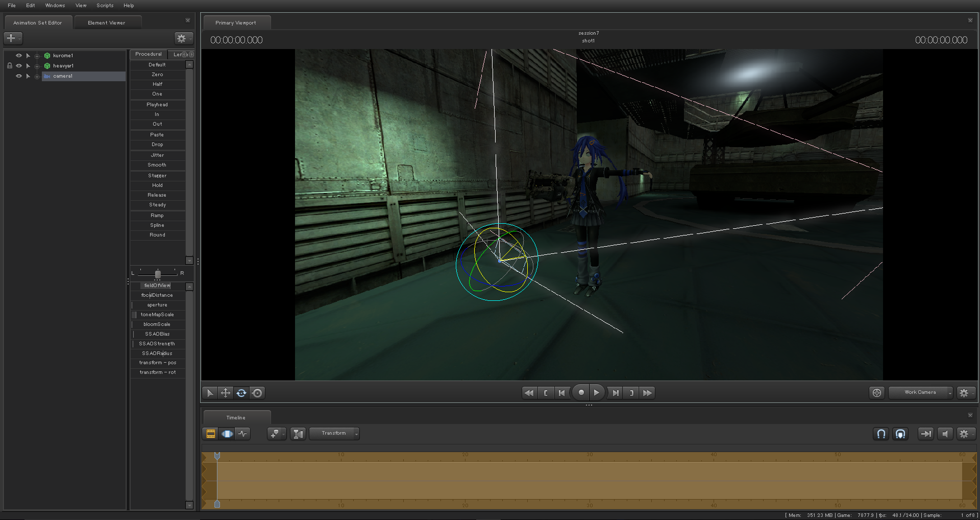Open the File menu
The image size is (980, 520).
point(12,6)
